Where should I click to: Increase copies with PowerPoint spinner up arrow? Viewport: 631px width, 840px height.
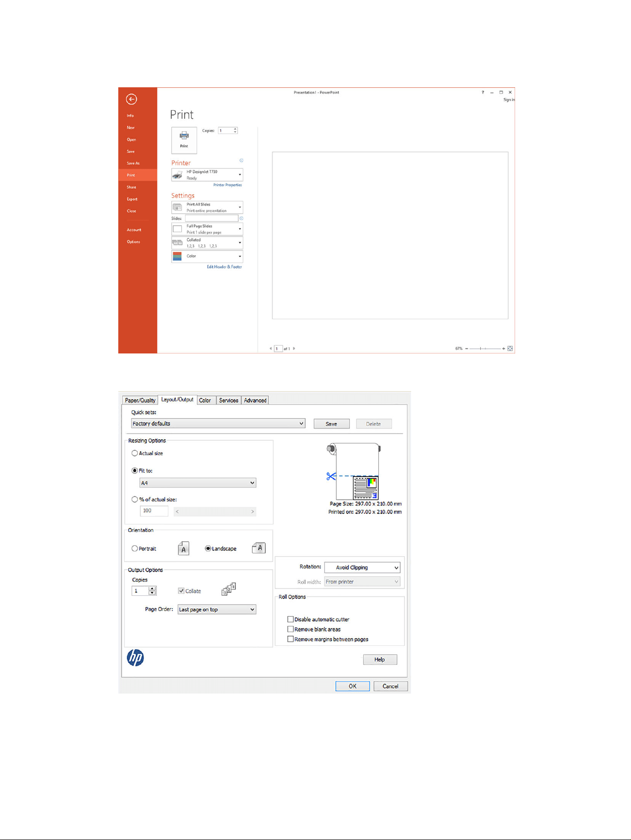coord(235,129)
